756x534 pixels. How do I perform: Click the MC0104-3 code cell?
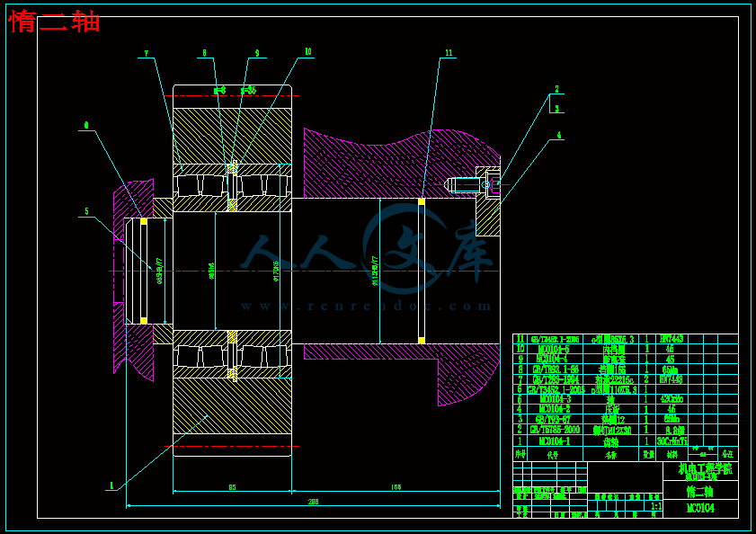click(x=555, y=399)
